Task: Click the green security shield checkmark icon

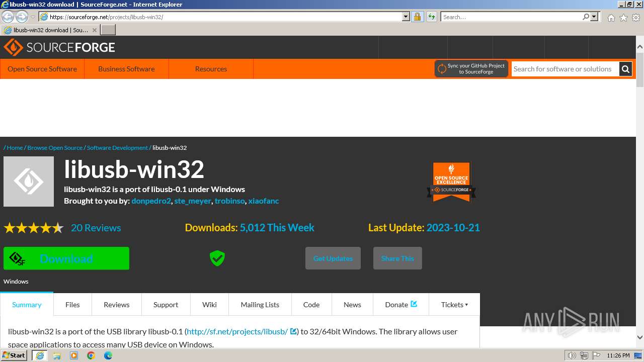Action: (x=217, y=258)
